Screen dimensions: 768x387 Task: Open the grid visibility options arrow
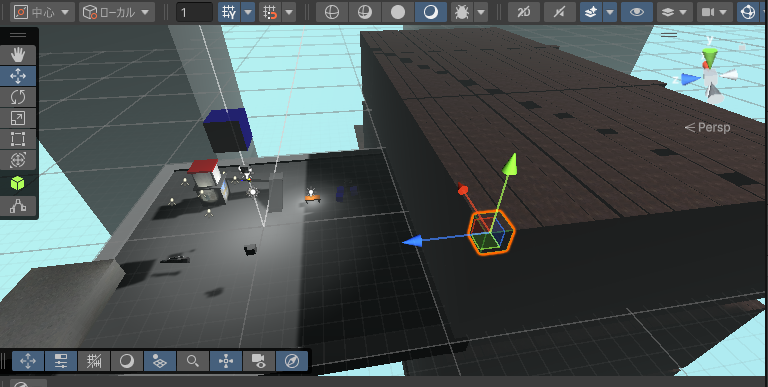pyautogui.click(x=248, y=12)
